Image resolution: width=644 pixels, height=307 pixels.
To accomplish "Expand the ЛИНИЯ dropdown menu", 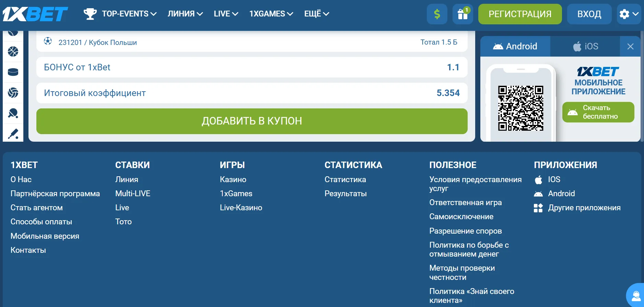I will pos(185,14).
